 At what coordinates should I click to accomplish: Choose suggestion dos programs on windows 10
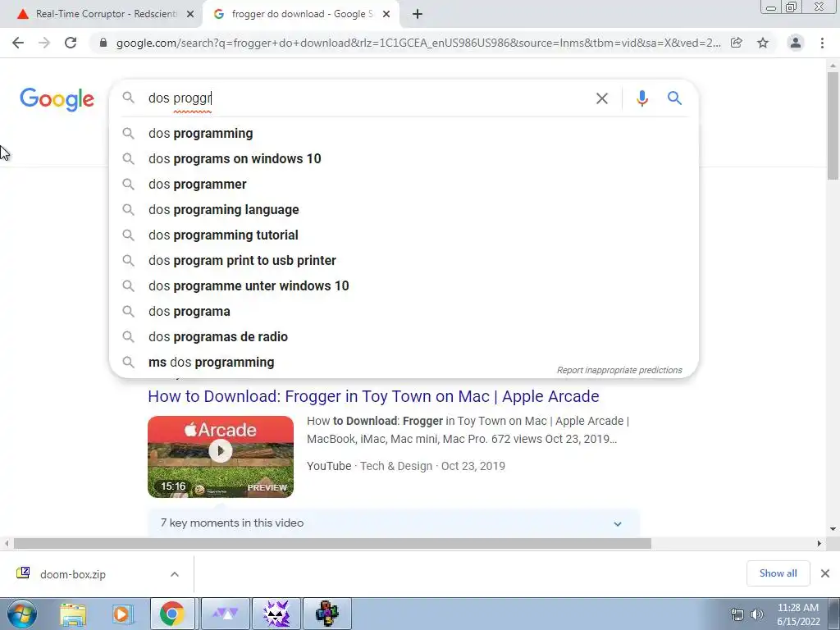click(x=404, y=158)
